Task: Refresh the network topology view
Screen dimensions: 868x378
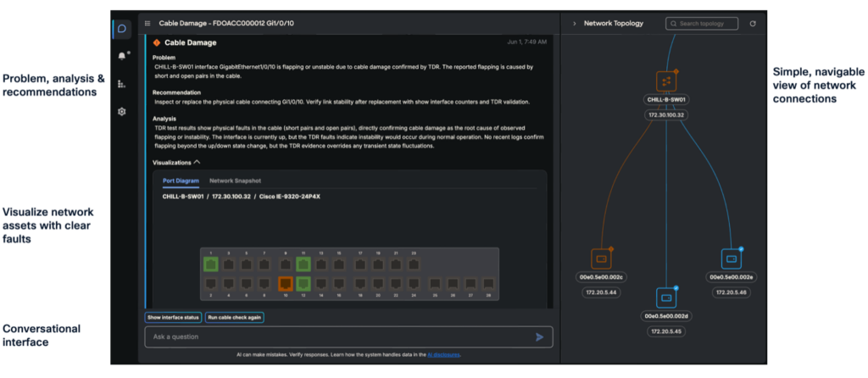Action: pos(753,24)
